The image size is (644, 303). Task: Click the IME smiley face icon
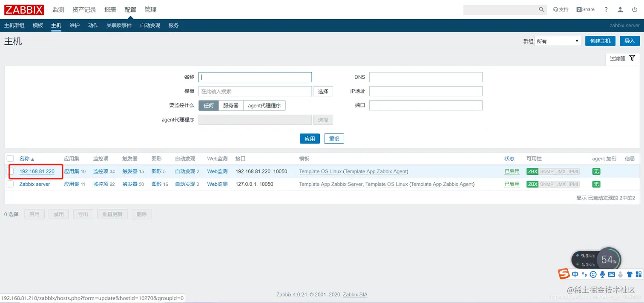click(x=593, y=274)
